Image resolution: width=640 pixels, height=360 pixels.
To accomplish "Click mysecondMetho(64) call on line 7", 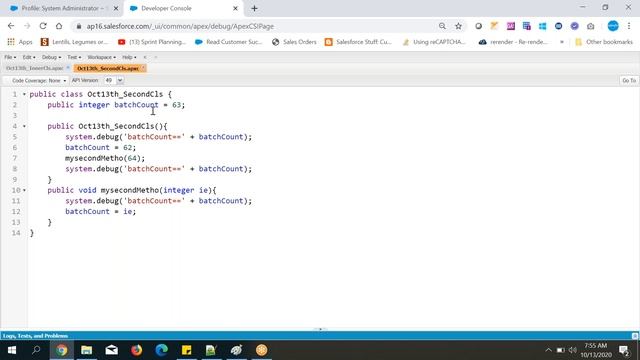I will coord(105,158).
